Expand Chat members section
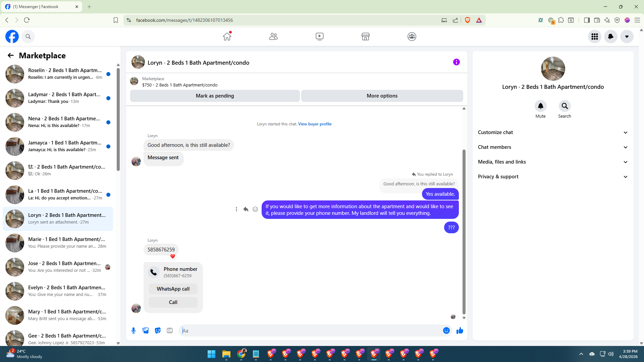644x362 pixels. (553, 147)
